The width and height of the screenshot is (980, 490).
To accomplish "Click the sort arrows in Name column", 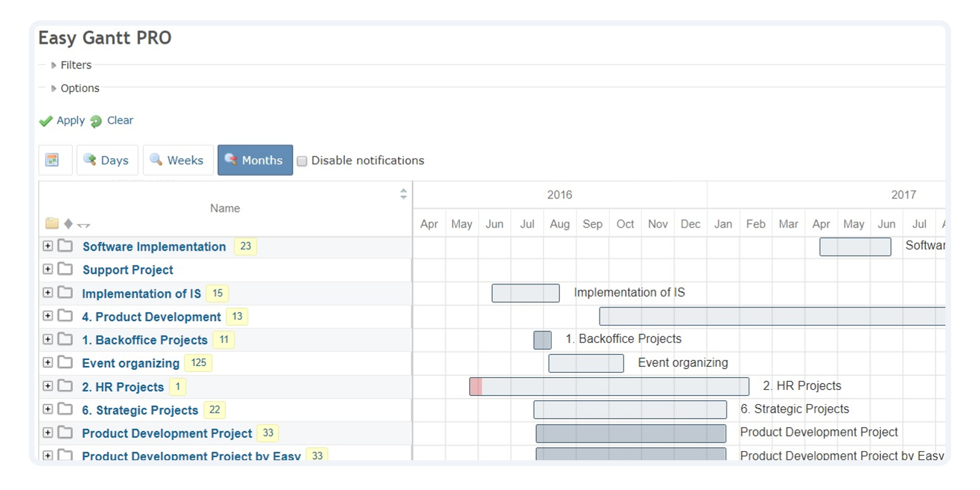I will (x=403, y=194).
